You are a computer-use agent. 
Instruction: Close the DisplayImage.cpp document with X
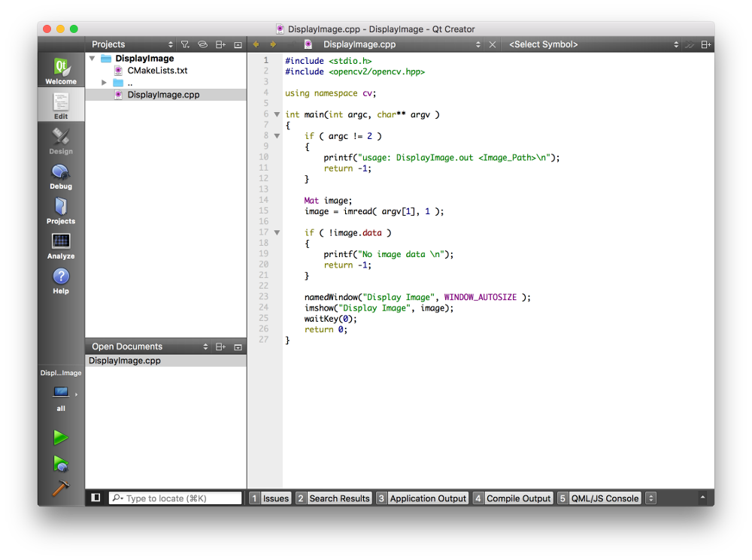(x=493, y=44)
